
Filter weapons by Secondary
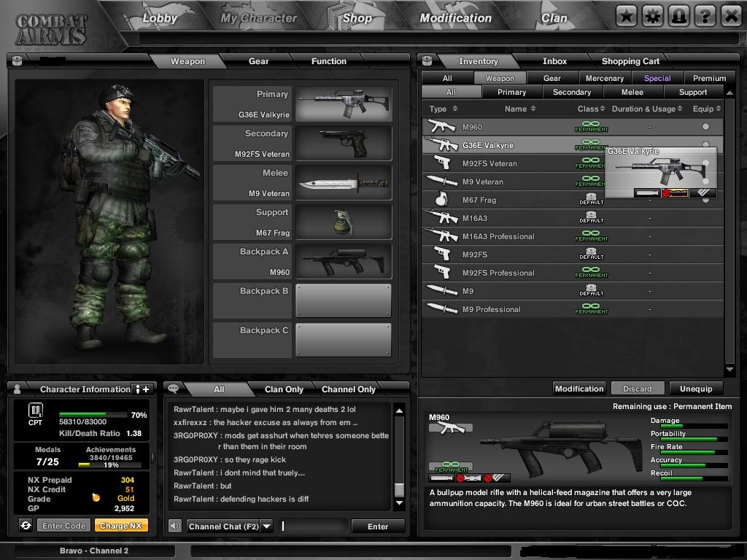572,92
